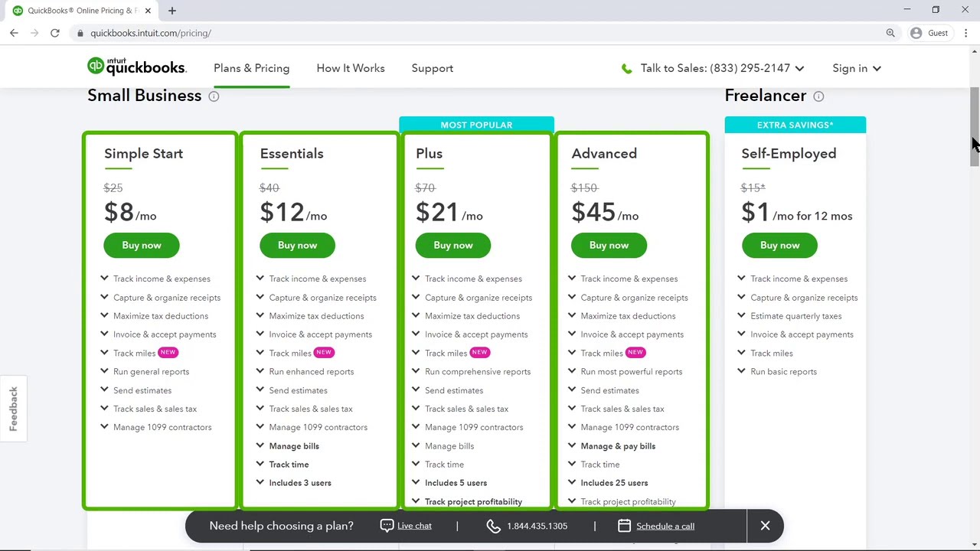Buy the Simple Start plan
The image size is (980, 551).
pyautogui.click(x=142, y=245)
